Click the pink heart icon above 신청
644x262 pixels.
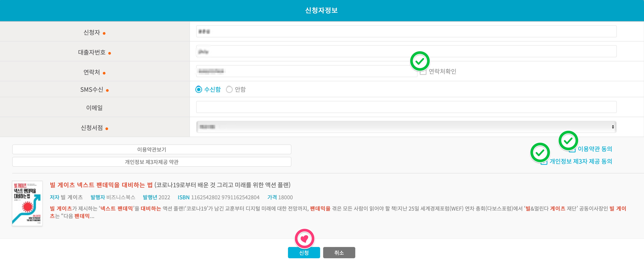[304, 239]
